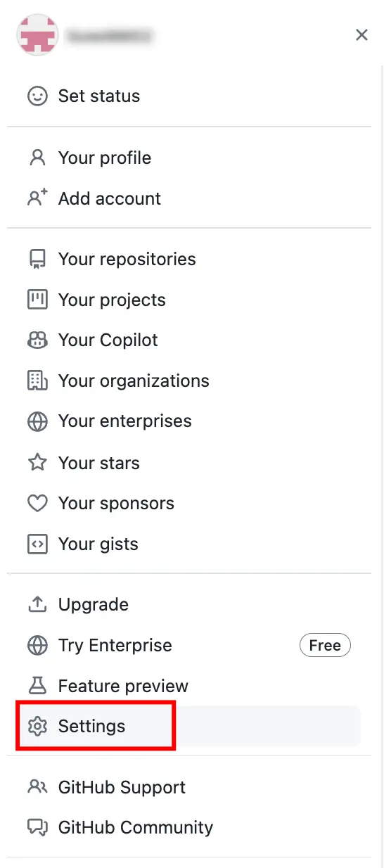Select Feature preview menu entry
The image size is (384, 868).
click(188, 686)
